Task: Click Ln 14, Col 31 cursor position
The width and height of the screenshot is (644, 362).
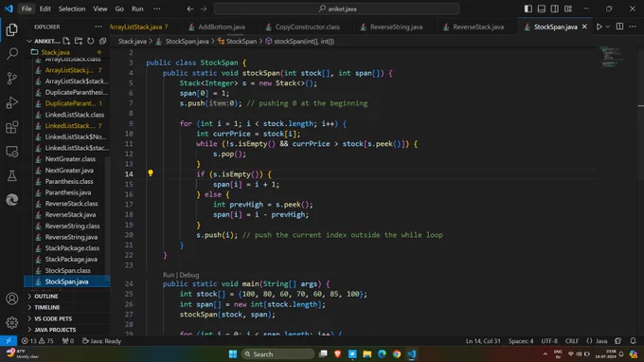Action: [x=483, y=340]
